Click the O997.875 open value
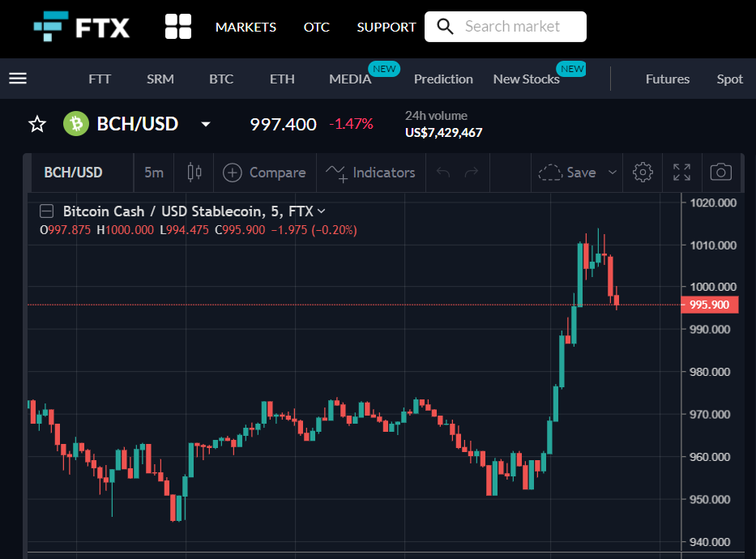Screen dimensions: 756x559 (65, 230)
